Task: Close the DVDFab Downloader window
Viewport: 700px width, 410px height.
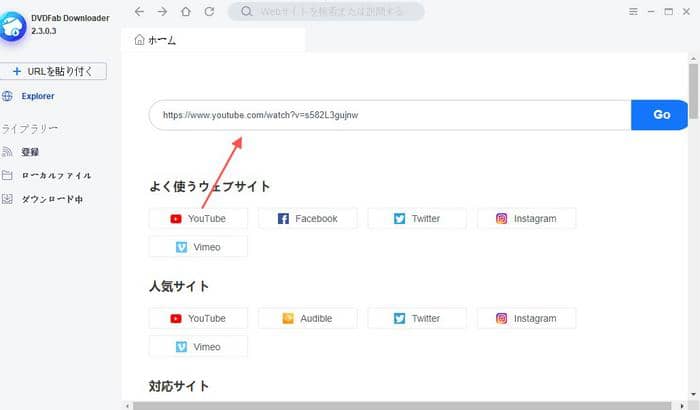Action: (x=686, y=12)
